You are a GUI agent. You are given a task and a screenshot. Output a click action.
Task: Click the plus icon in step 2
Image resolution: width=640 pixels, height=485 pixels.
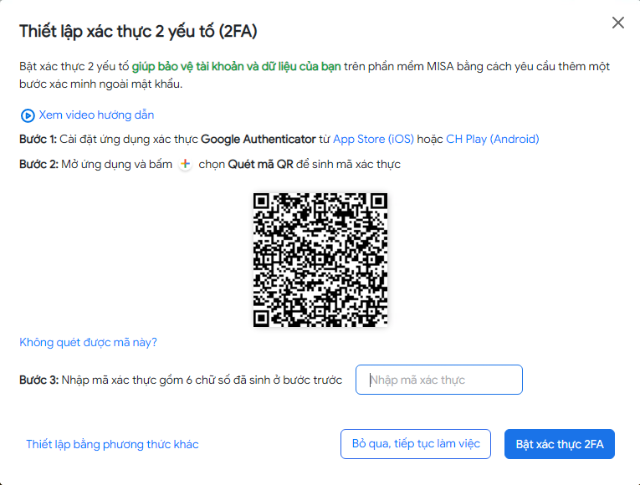pyautogui.click(x=184, y=164)
